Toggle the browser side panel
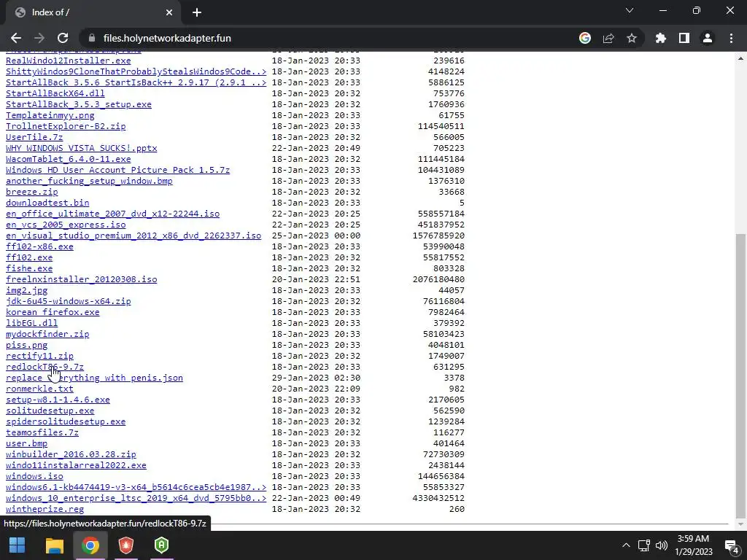 pos(684,38)
